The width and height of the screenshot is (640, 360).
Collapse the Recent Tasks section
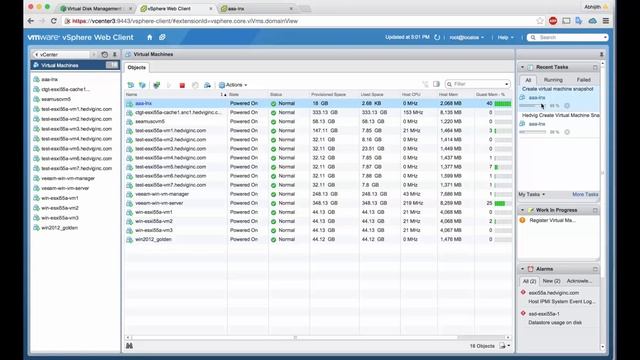[x=522, y=67]
